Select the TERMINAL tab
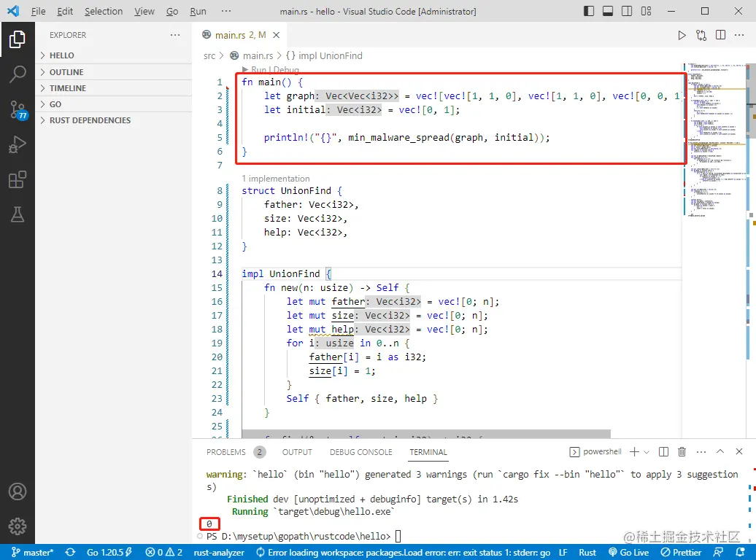Viewport: 756px width, 560px height. point(428,452)
